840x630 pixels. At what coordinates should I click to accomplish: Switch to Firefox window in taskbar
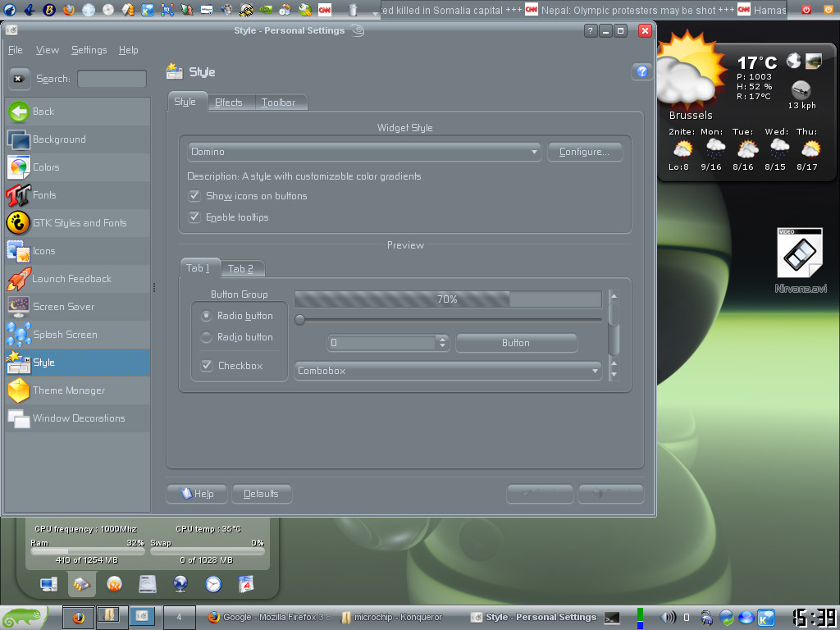[271, 617]
